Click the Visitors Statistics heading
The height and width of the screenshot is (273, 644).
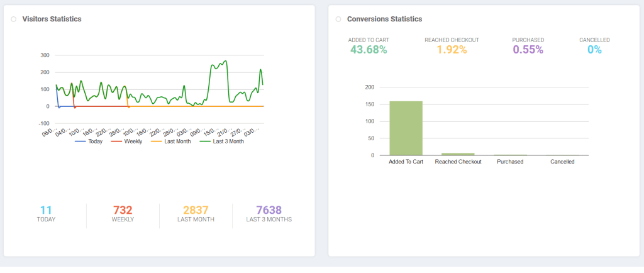click(52, 19)
